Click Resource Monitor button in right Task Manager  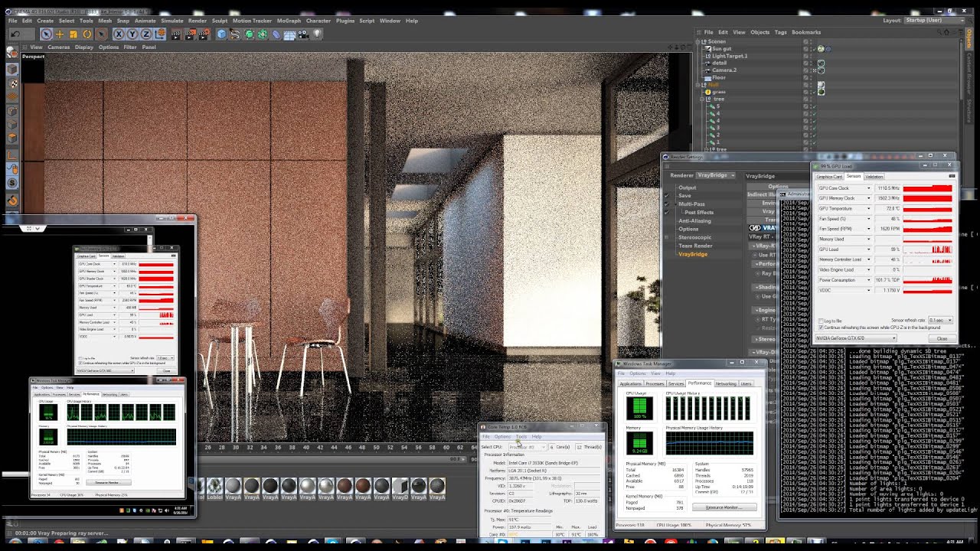[724, 507]
